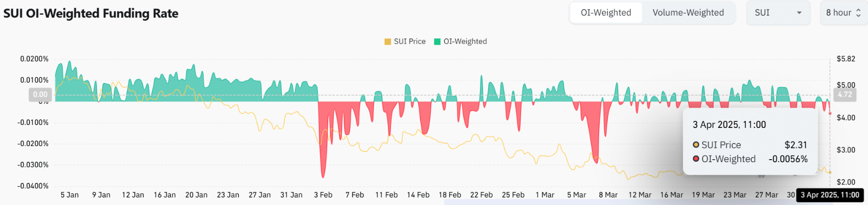Click the $5.82 price axis label
Image resolution: width=868 pixels, height=205 pixels.
[845, 59]
